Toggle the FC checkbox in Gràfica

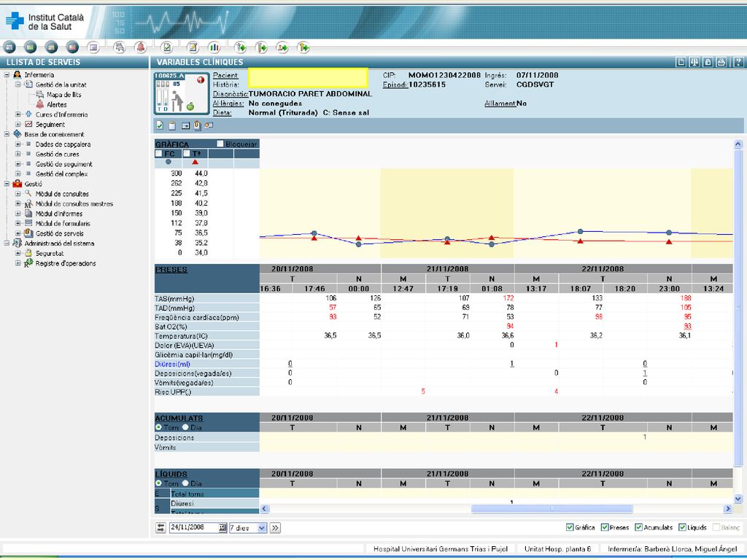[x=158, y=153]
